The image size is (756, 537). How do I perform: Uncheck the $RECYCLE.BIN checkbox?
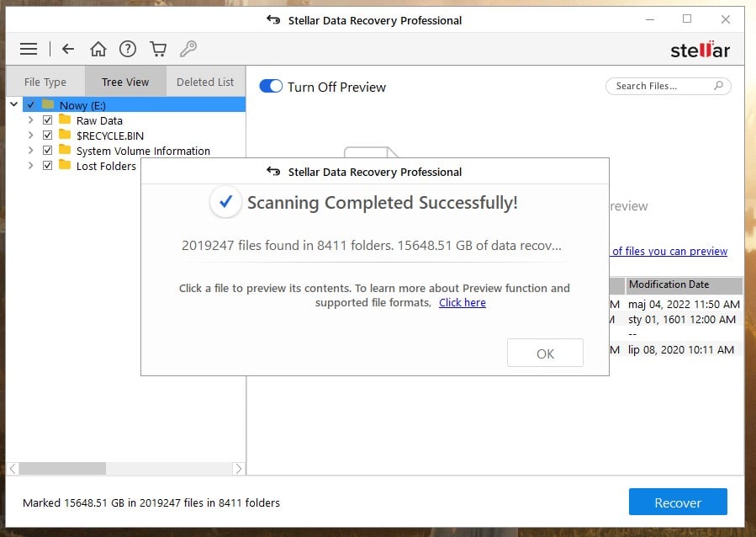[47, 136]
